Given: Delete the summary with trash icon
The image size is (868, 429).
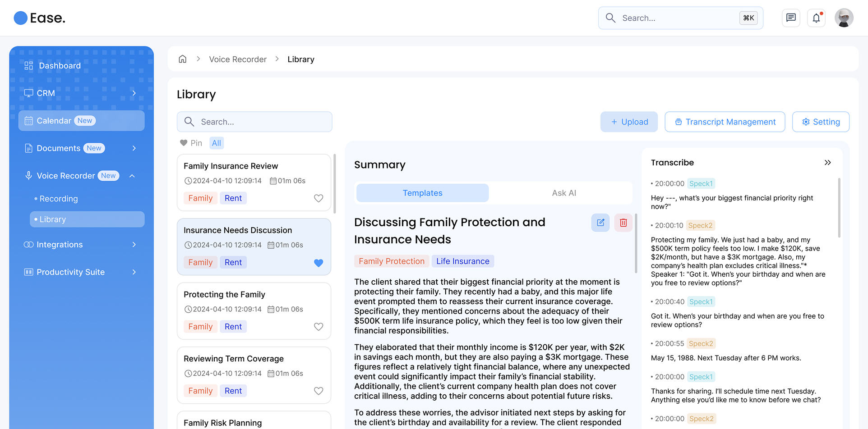Looking at the screenshot, I should 623,223.
